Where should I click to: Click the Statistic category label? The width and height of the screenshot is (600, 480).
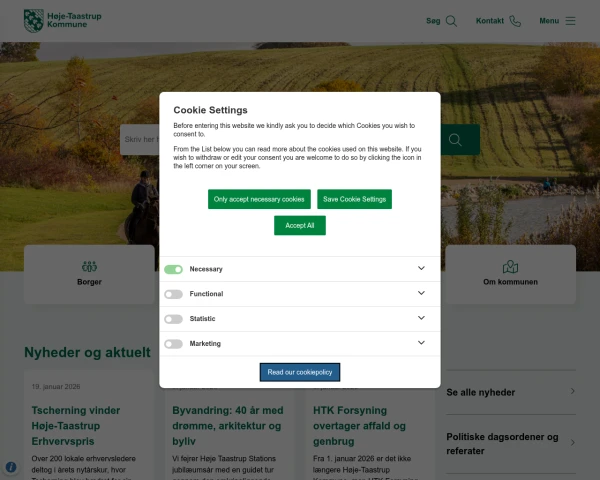point(202,319)
